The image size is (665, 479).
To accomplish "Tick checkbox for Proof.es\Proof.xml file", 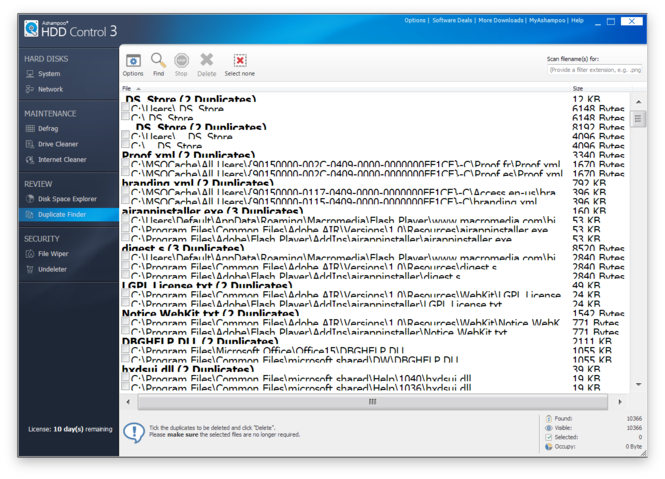I will 126,171.
